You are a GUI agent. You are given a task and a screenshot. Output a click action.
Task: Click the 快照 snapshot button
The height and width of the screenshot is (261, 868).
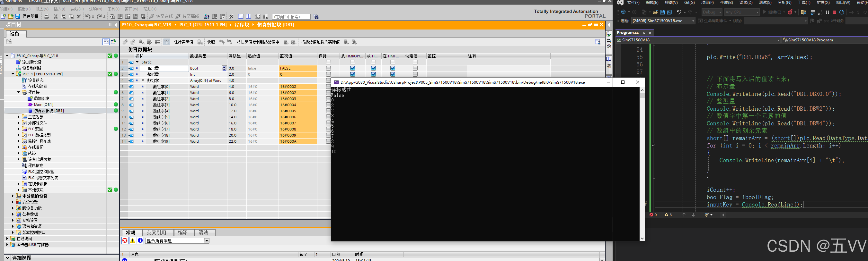[x=211, y=42]
